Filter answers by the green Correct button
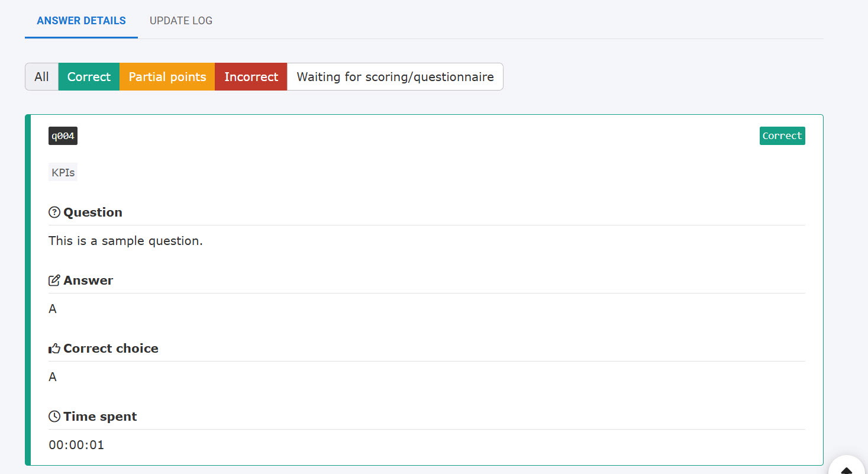This screenshot has height=474, width=868. coord(89,77)
